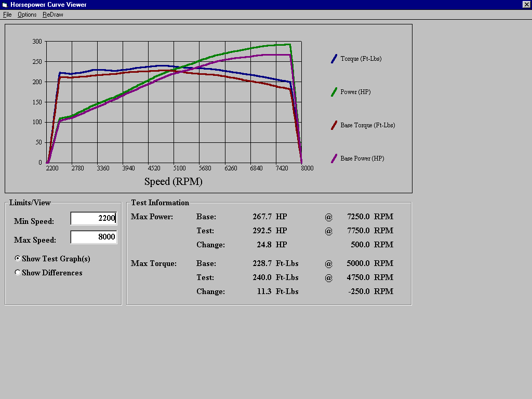Click the test max torque value "240.0"
The width and height of the screenshot is (532, 399).
click(x=262, y=277)
